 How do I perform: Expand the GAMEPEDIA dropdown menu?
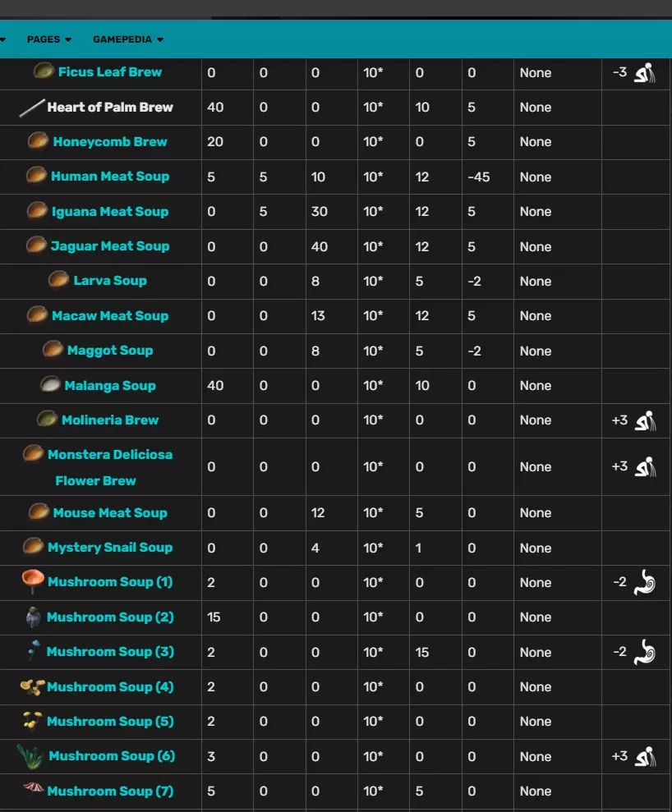(128, 39)
